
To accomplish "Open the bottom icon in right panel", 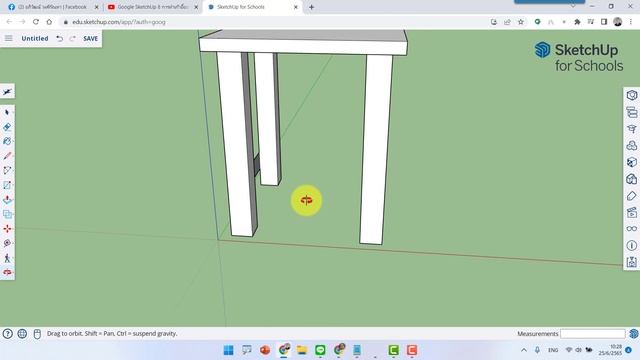I will [632, 262].
